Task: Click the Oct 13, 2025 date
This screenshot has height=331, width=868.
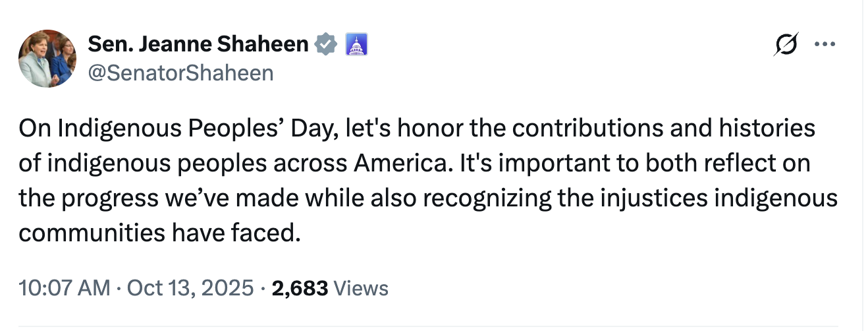Action: (x=190, y=288)
